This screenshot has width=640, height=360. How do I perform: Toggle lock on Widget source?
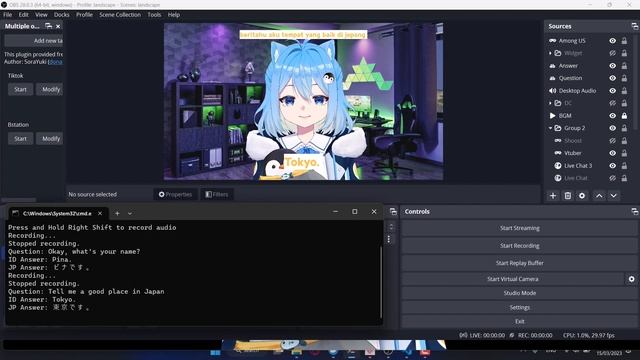[x=624, y=53]
